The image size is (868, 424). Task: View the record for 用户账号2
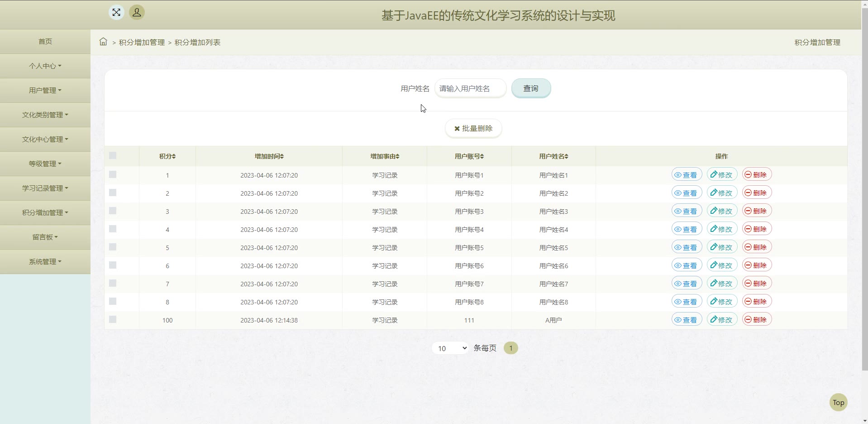click(687, 193)
